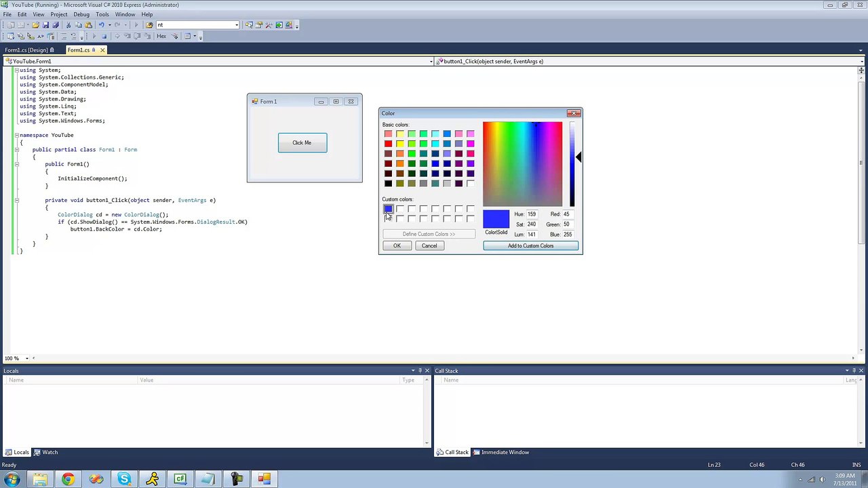Collapse the namespace YouTube code block
The image size is (868, 488).
point(17,135)
